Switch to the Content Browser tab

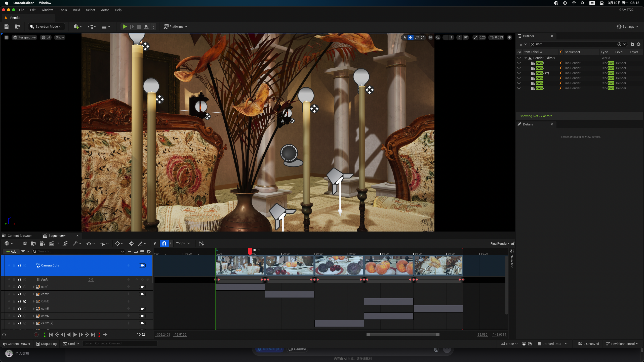click(20, 236)
